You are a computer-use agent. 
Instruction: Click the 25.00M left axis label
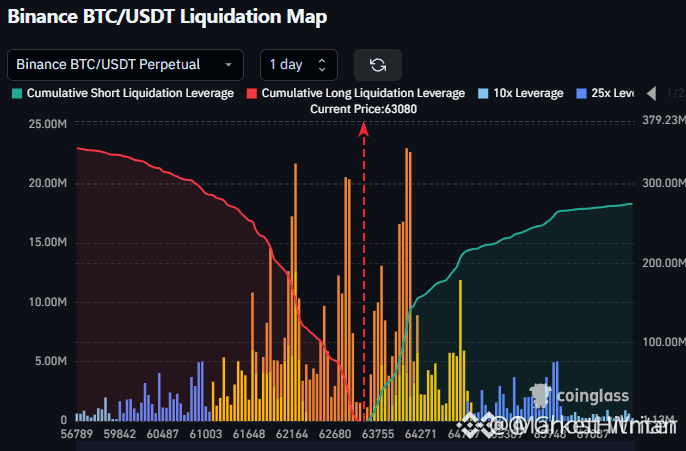[x=48, y=124]
